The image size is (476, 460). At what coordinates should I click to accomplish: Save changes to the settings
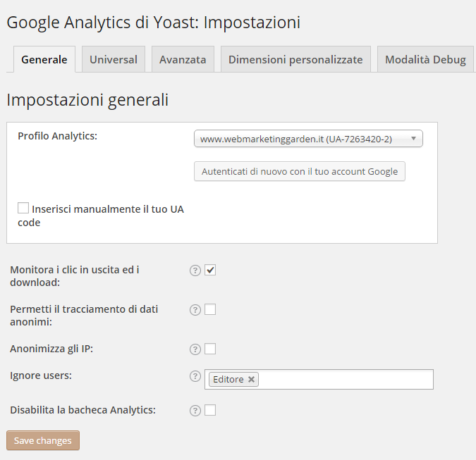pos(43,440)
